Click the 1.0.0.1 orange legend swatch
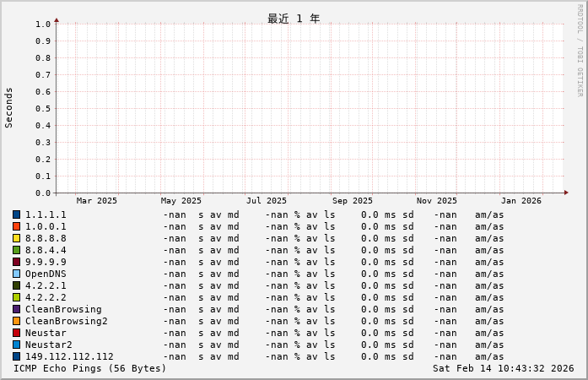This screenshot has width=588, height=380. click(16, 226)
